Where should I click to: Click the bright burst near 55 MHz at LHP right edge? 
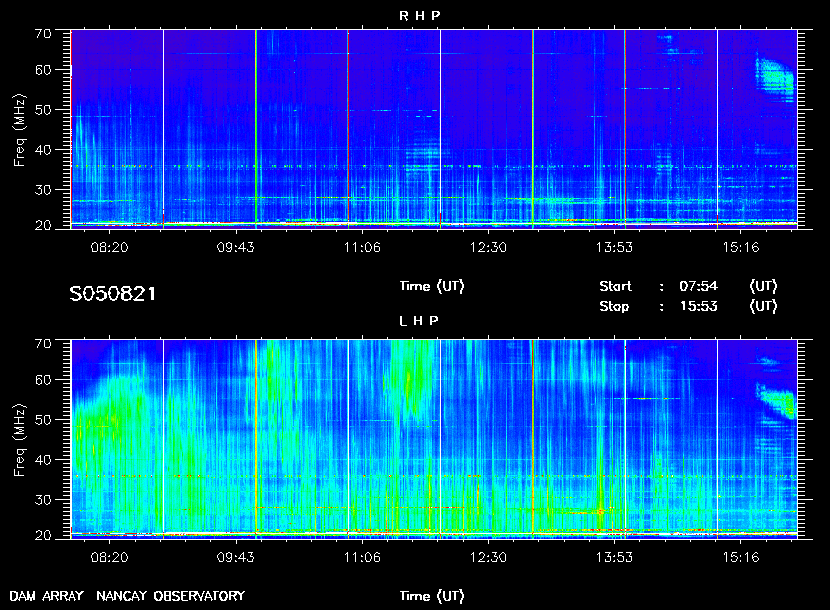point(777,401)
